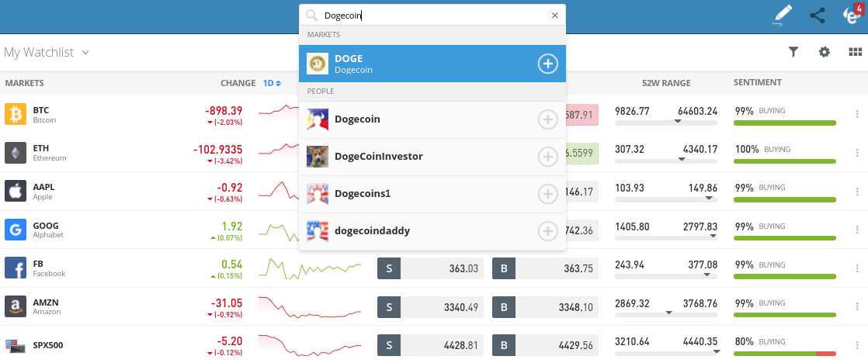Open FB row options menu

coord(857,268)
